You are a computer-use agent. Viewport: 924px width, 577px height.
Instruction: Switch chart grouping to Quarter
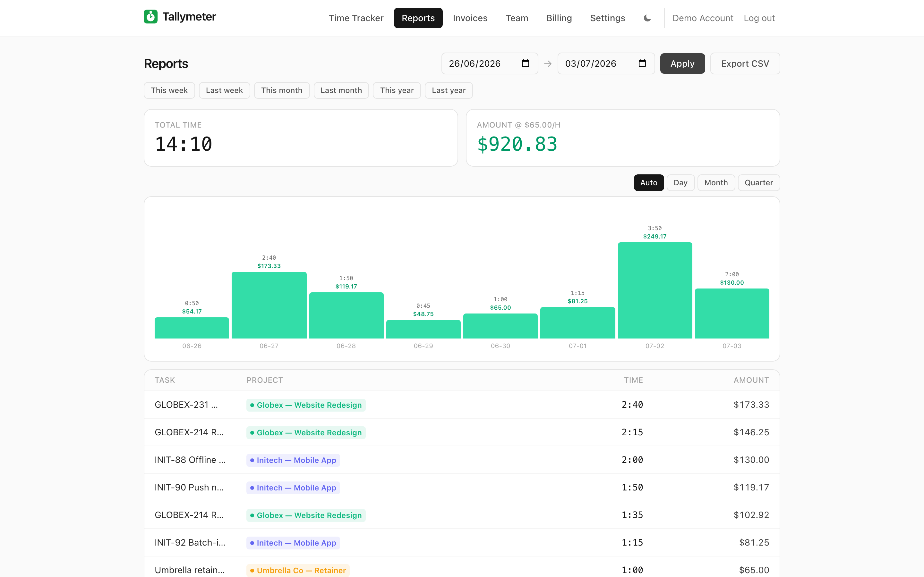point(759,183)
